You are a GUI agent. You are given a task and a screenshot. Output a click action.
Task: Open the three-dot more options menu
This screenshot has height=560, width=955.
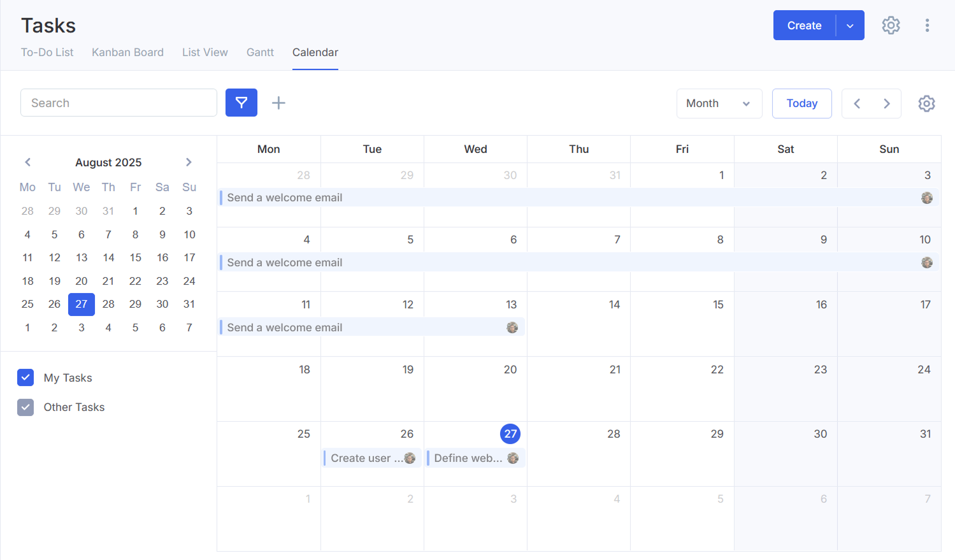(927, 25)
